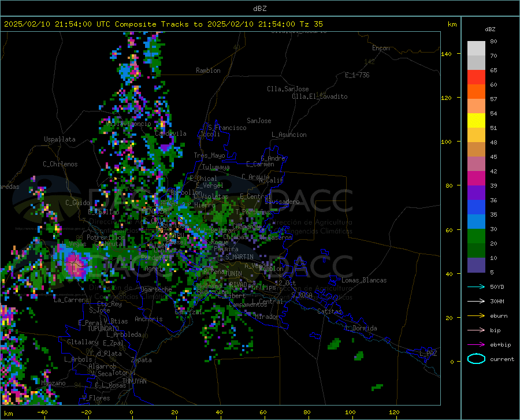This screenshot has width=520, height=420.
Task: Click the Zapata place label
Action: (x=142, y=360)
